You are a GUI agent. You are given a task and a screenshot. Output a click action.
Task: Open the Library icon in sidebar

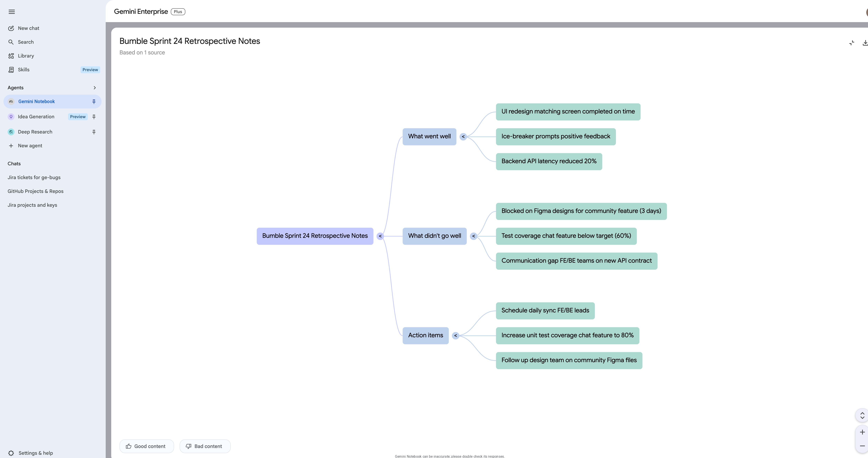[x=11, y=56]
